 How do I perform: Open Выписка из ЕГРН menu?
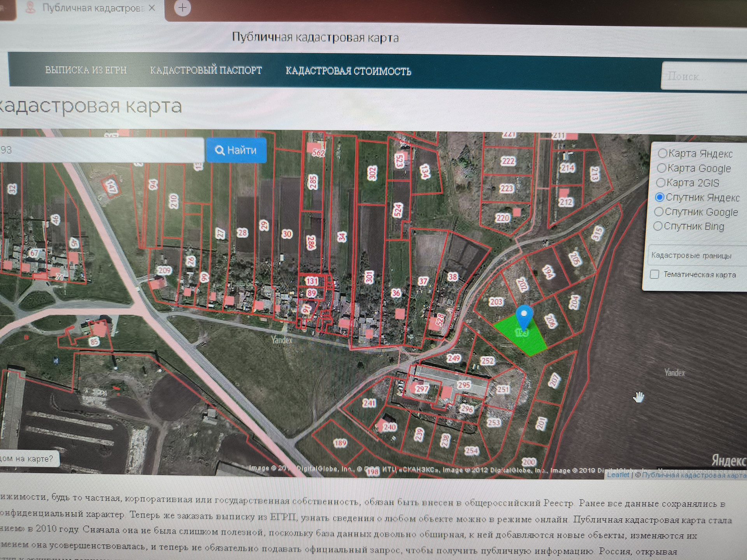86,70
